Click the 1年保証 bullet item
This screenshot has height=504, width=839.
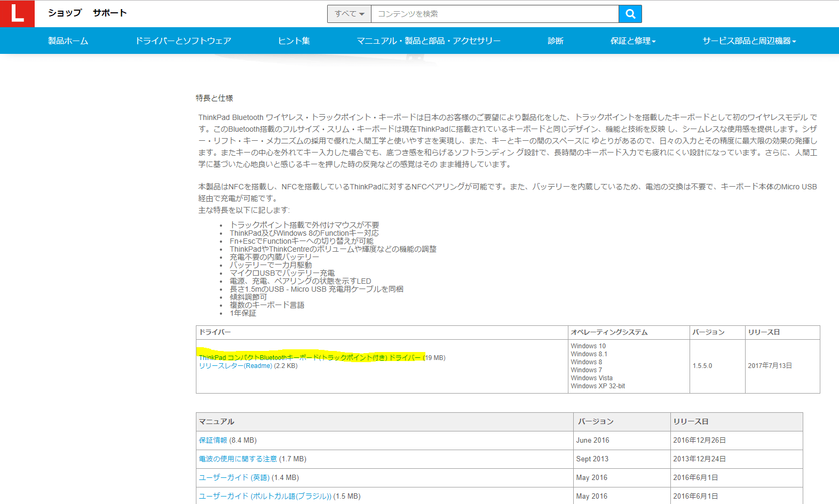pyautogui.click(x=243, y=313)
